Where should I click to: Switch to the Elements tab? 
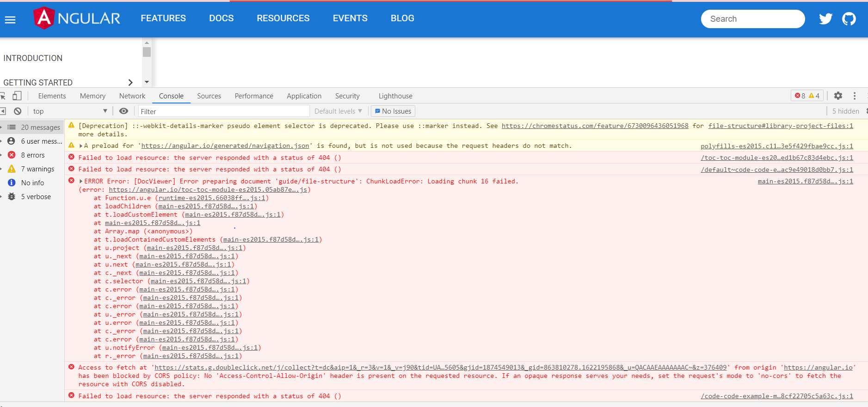tap(52, 96)
